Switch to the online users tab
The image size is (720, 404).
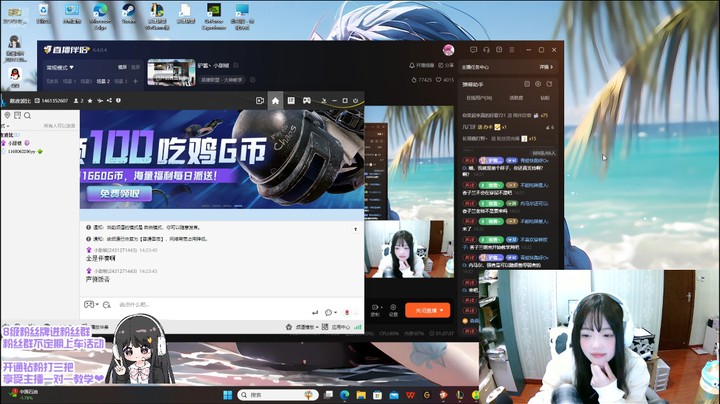coord(479,98)
